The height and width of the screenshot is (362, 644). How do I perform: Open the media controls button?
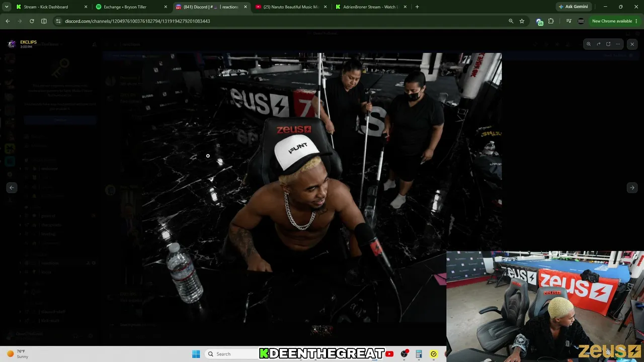(x=569, y=21)
